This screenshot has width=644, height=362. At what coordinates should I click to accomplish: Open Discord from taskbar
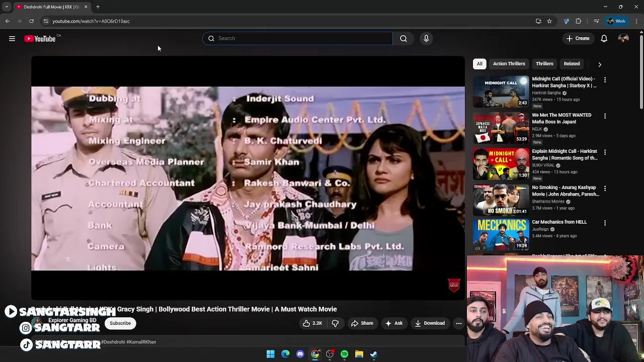click(300, 354)
